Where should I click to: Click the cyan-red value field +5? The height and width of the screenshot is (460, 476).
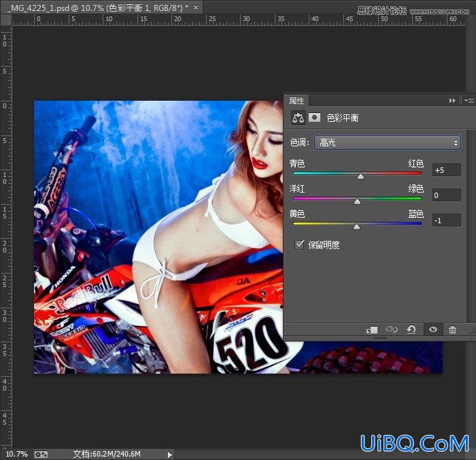pyautogui.click(x=447, y=170)
